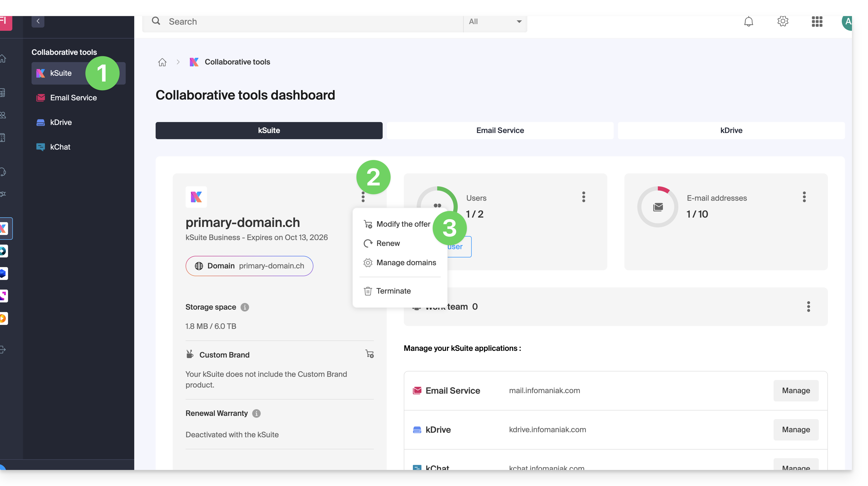
Task: Open Work team three-dot menu
Action: [808, 307]
